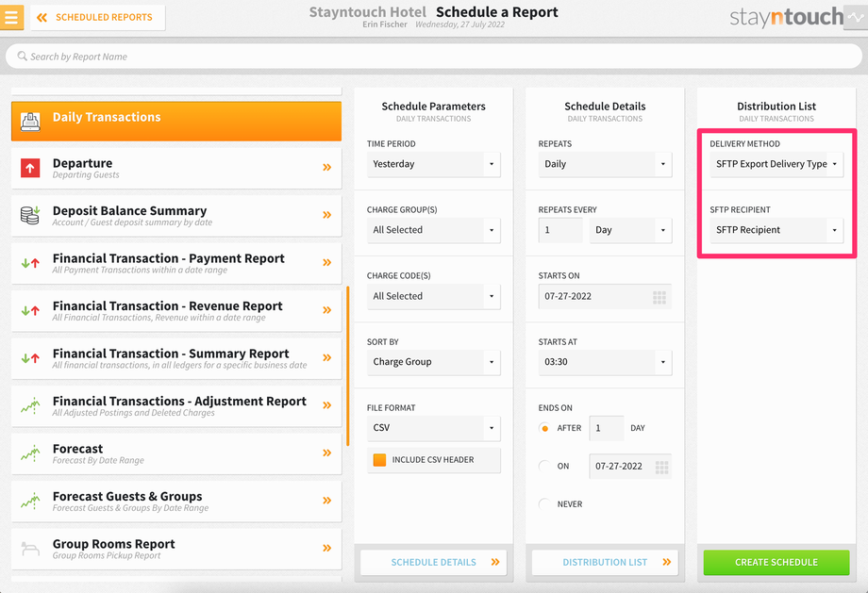Go back to Scheduled Reports
Image resolution: width=868 pixels, height=593 pixels.
point(97,17)
